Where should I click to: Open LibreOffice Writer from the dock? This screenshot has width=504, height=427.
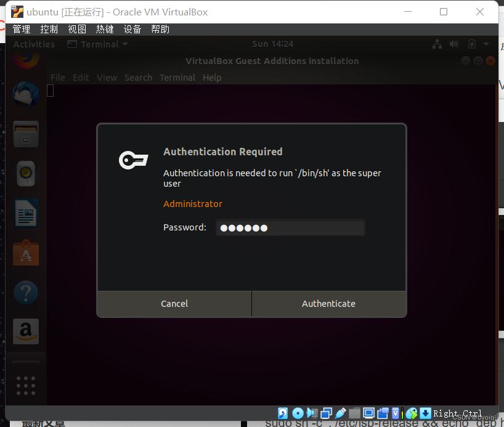(x=26, y=213)
